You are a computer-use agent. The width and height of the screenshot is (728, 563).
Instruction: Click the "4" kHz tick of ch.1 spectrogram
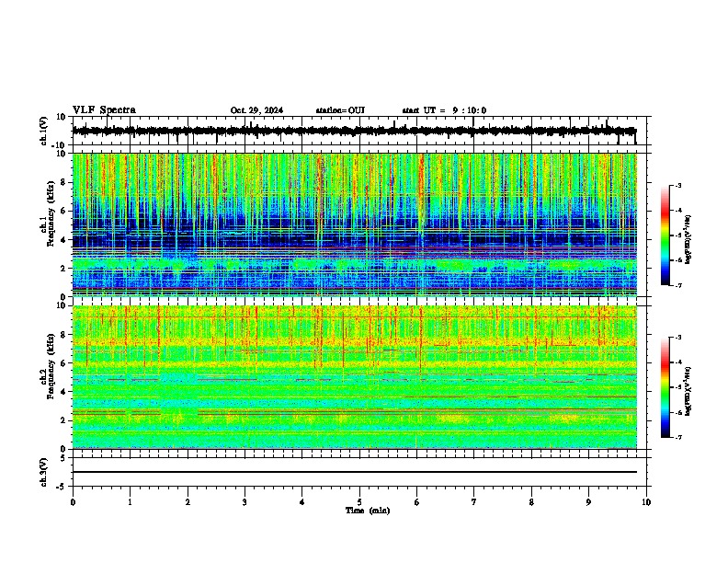click(x=63, y=240)
